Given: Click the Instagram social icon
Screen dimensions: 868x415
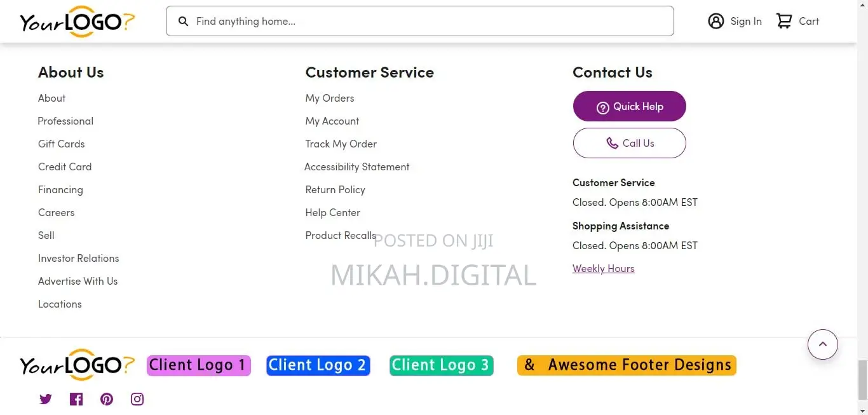Looking at the screenshot, I should [137, 399].
